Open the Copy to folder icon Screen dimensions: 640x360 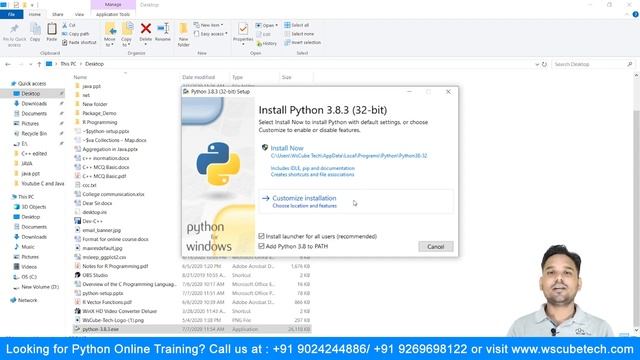[127, 29]
